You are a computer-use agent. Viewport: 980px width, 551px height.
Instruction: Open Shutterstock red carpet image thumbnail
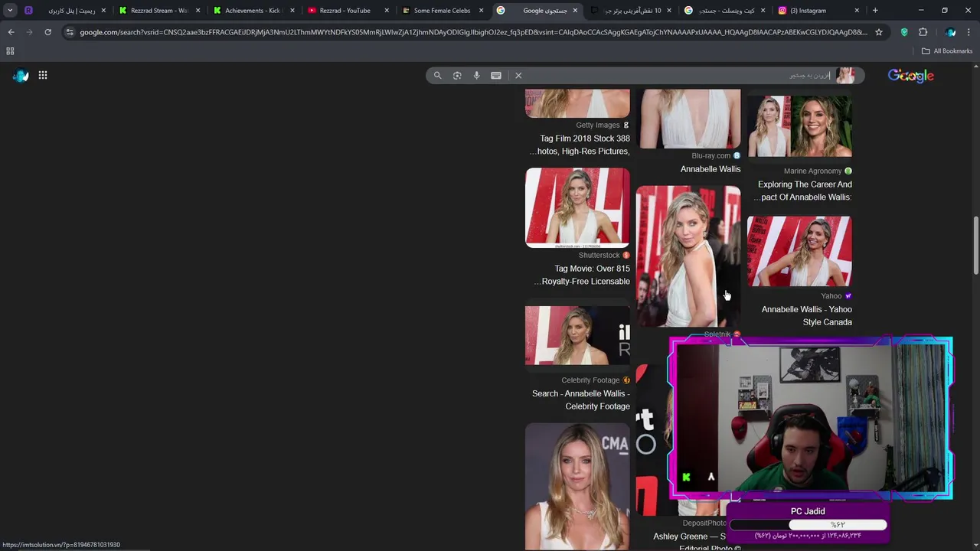577,208
